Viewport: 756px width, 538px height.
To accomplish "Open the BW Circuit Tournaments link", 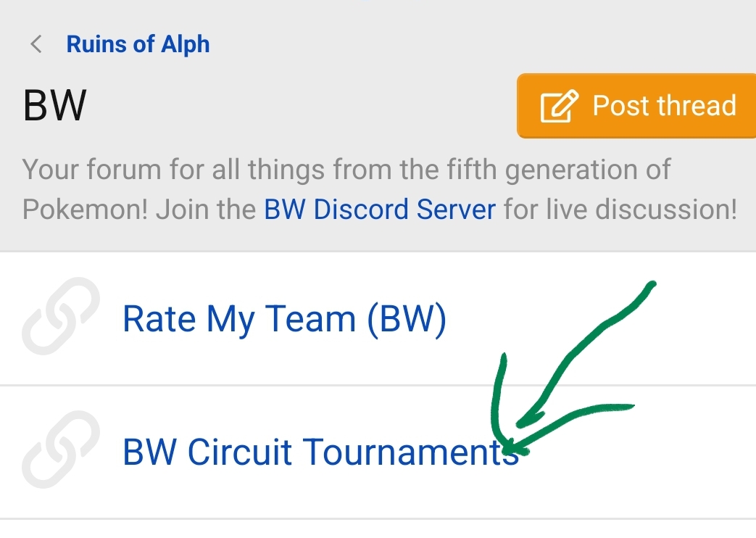I will coord(320,452).
